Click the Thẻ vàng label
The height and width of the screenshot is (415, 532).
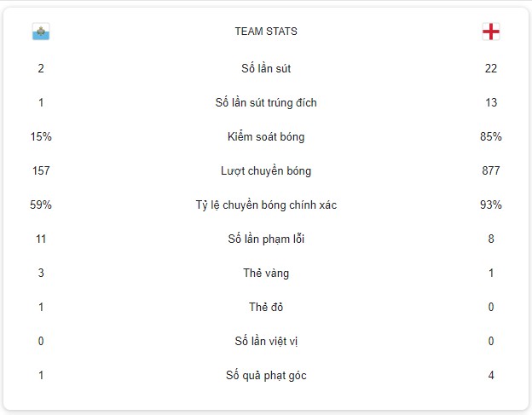tap(266, 273)
